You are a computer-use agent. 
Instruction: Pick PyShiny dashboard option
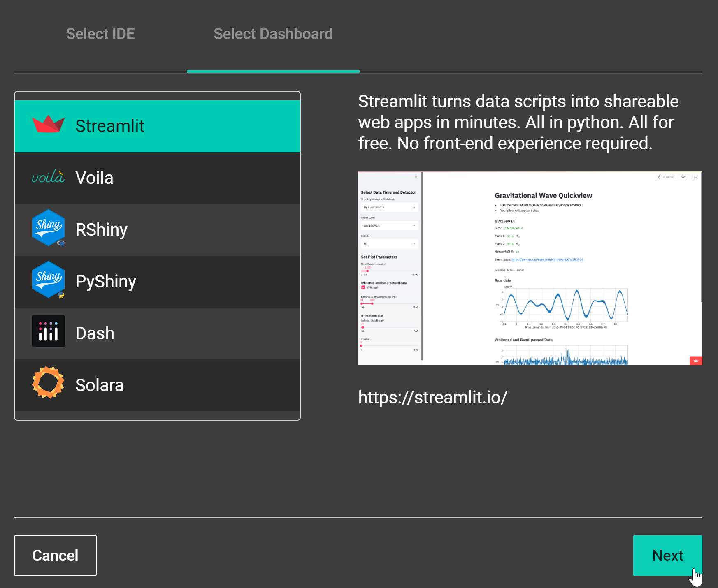[157, 282]
